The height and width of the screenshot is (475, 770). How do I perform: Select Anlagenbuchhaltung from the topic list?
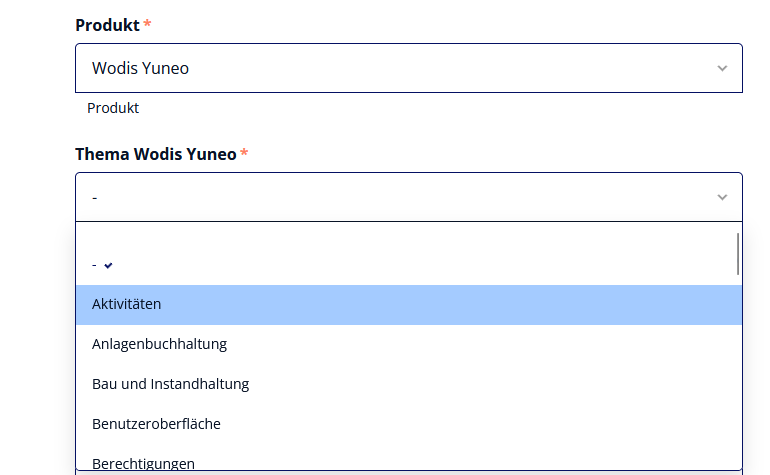pyautogui.click(x=409, y=344)
